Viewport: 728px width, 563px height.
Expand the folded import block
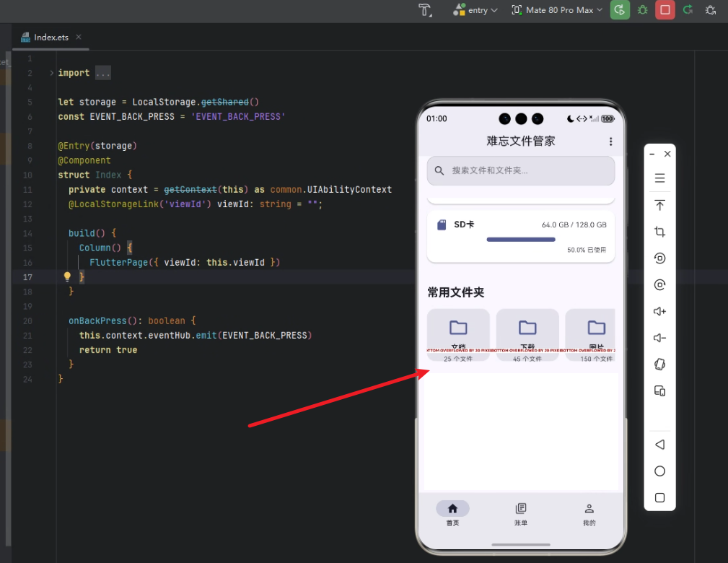(x=51, y=73)
